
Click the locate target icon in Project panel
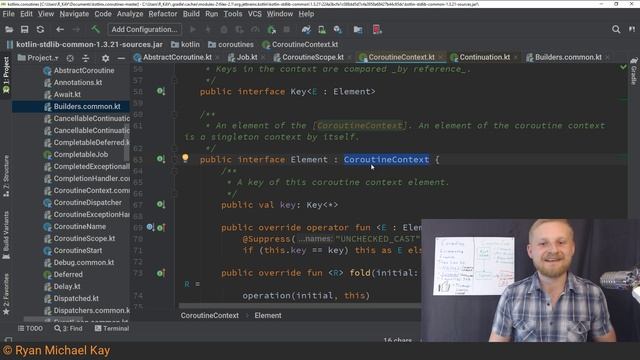70,58
